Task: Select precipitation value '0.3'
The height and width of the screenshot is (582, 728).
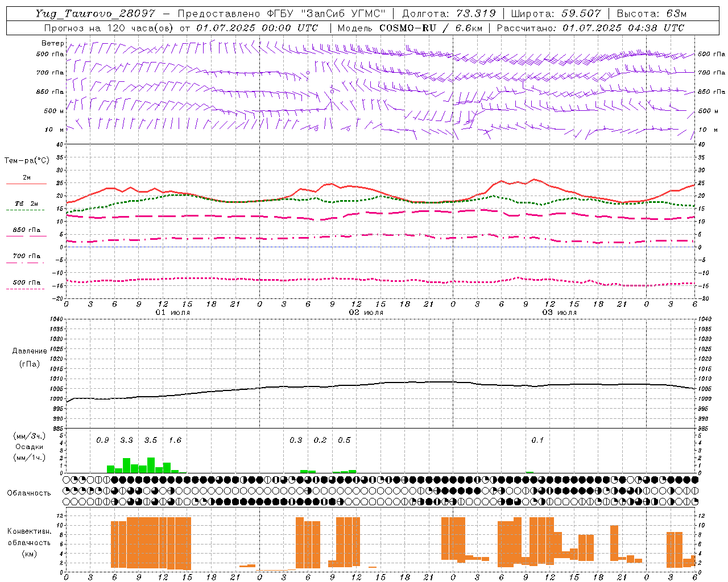Action: 296,440
